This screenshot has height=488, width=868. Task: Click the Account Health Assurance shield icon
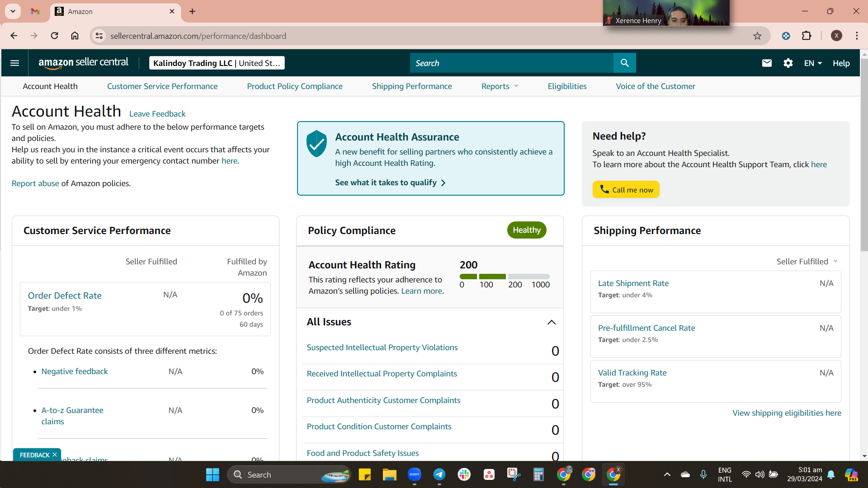[316, 144]
